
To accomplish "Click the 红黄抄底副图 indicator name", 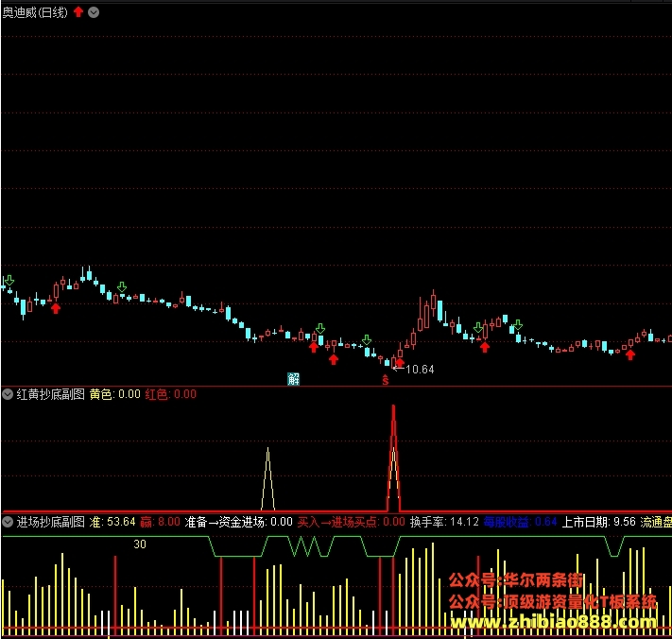I will pyautogui.click(x=51, y=394).
